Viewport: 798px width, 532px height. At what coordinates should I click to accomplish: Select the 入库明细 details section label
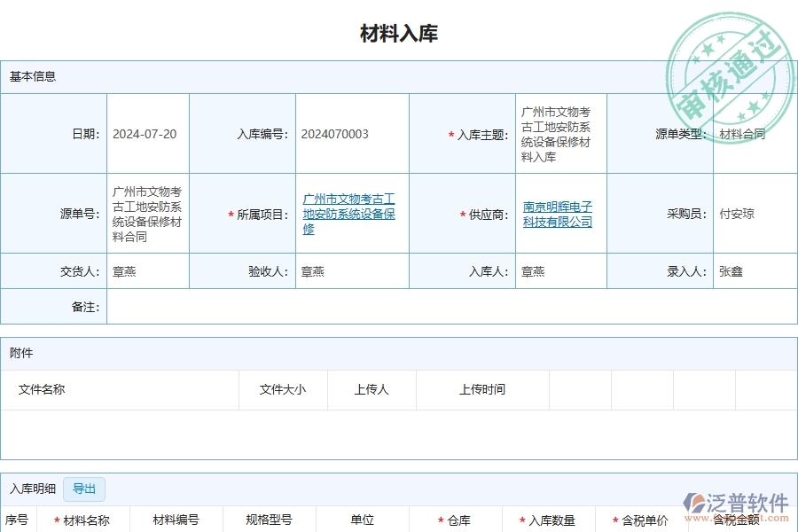(x=31, y=489)
